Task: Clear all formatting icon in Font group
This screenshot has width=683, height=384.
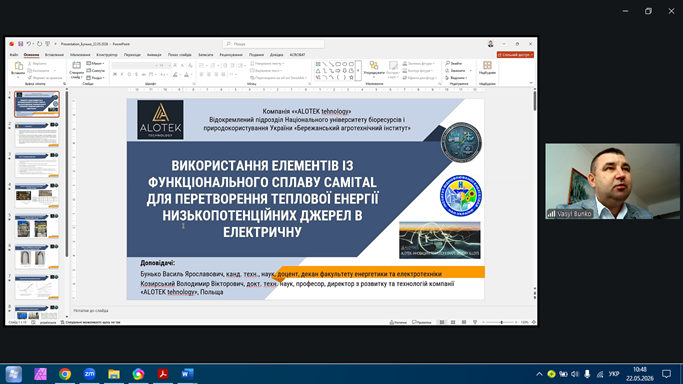Action: 190,65
